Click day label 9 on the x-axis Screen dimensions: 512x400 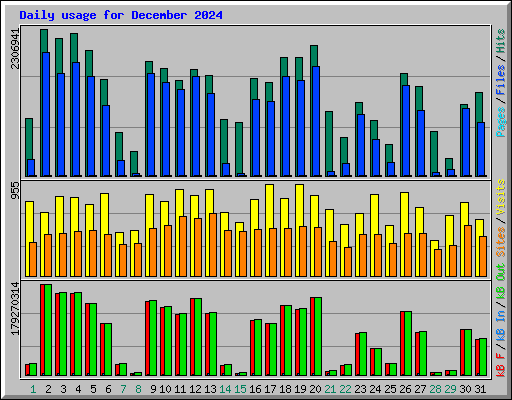tap(153, 389)
